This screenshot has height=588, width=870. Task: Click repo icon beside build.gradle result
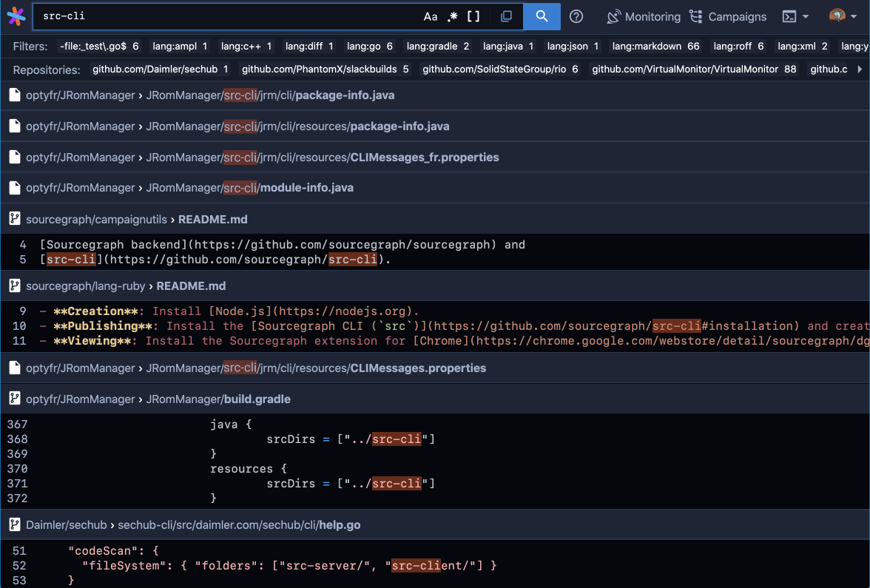coord(15,399)
